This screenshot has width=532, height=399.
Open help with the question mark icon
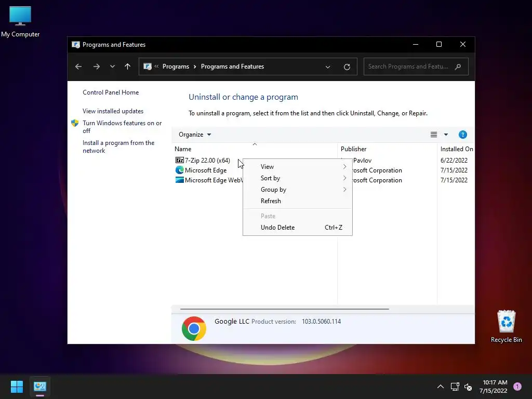pos(463,135)
